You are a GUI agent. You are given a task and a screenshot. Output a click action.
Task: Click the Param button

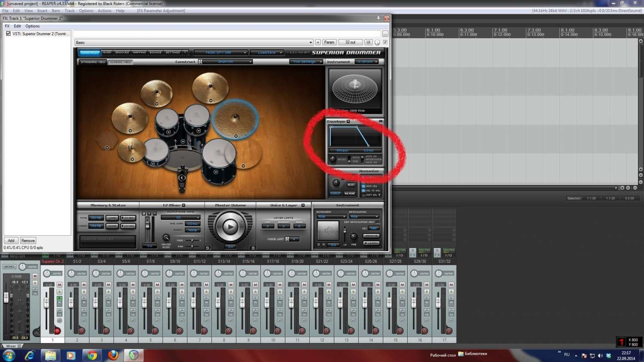coord(329,42)
